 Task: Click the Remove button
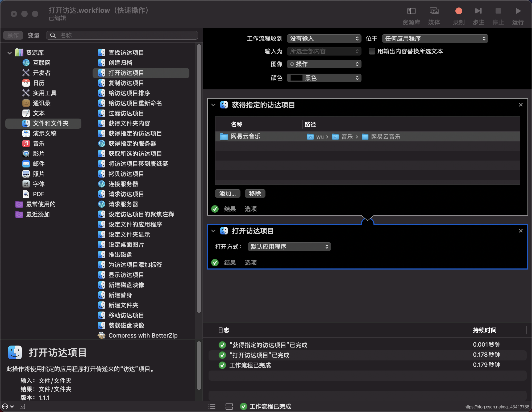(255, 194)
